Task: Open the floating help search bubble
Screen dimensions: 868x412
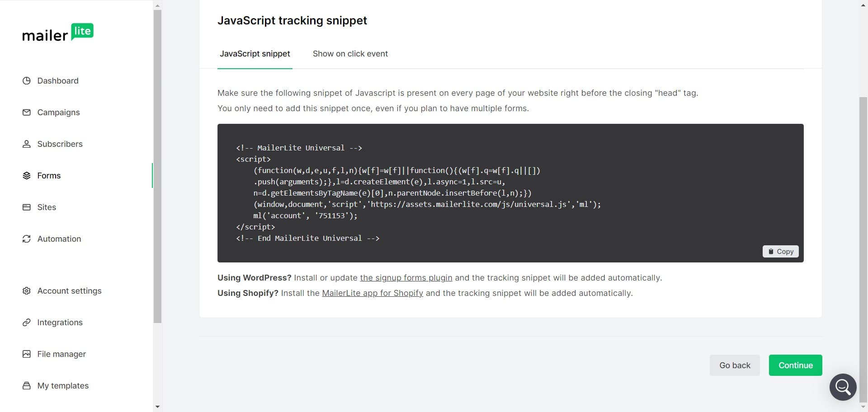Action: (843, 387)
